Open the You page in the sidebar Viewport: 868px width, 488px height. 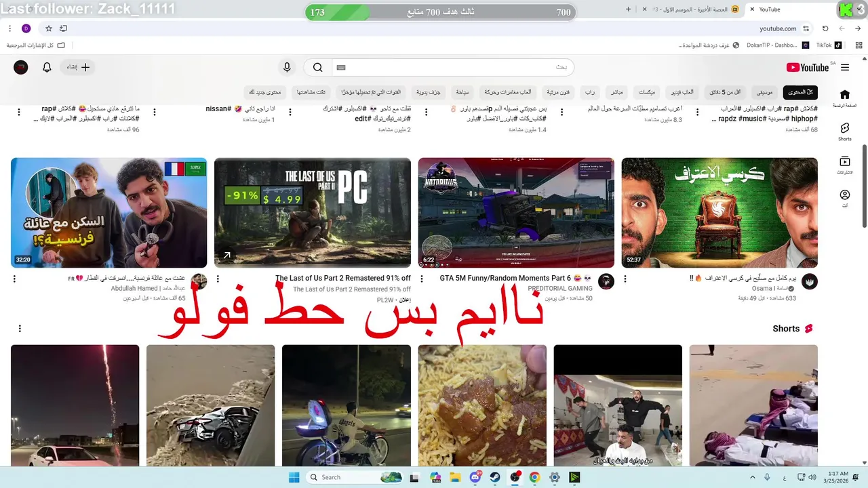click(844, 199)
